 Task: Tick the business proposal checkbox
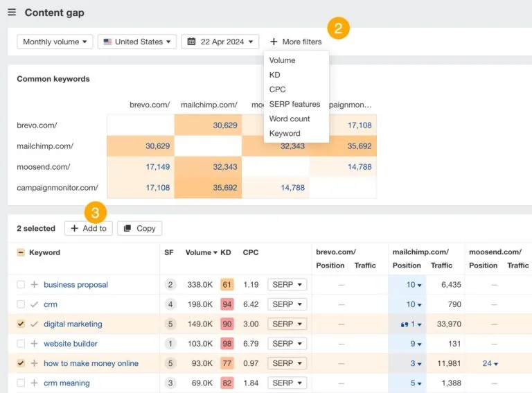pyautogui.click(x=21, y=284)
